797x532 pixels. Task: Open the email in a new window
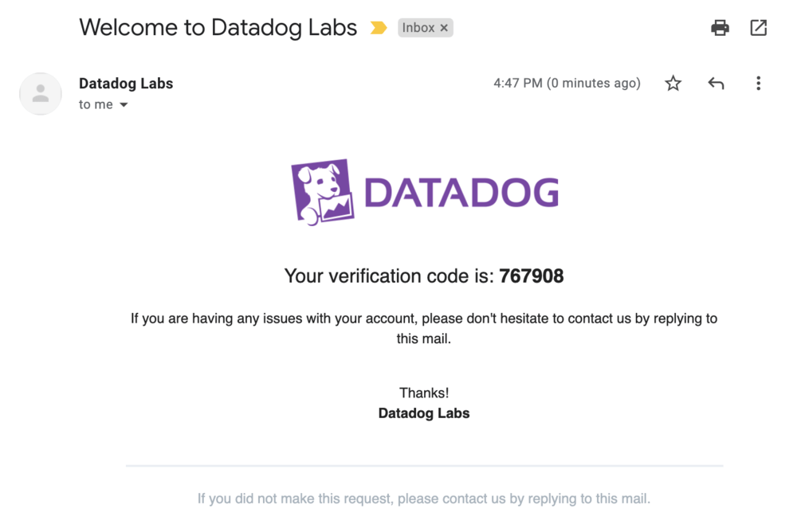pos(759,28)
